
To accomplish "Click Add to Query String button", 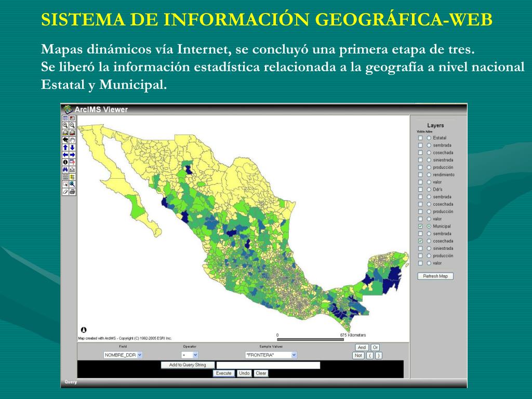I will (x=188, y=365).
